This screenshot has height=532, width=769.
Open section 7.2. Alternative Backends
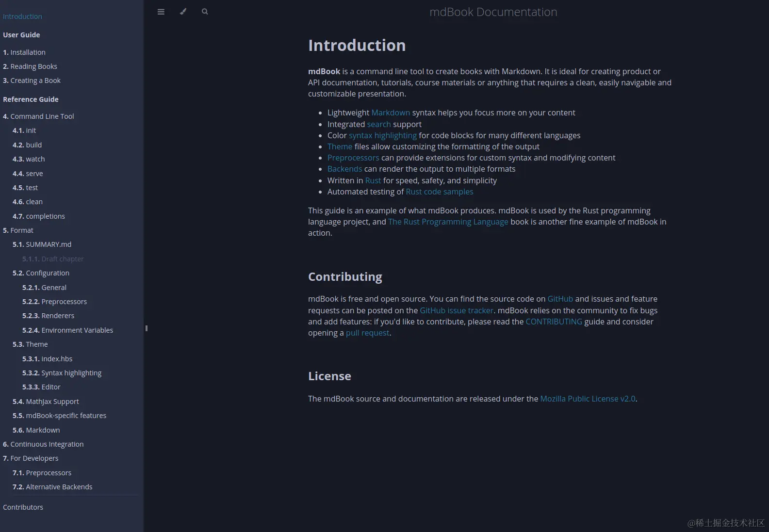[x=52, y=487]
